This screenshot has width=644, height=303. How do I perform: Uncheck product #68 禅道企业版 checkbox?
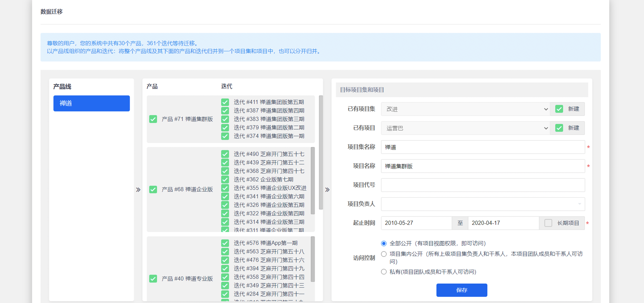pyautogui.click(x=153, y=190)
